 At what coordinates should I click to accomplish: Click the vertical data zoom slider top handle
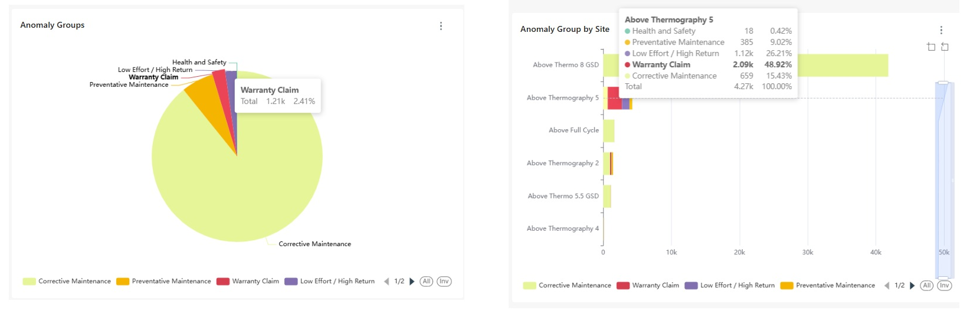943,83
